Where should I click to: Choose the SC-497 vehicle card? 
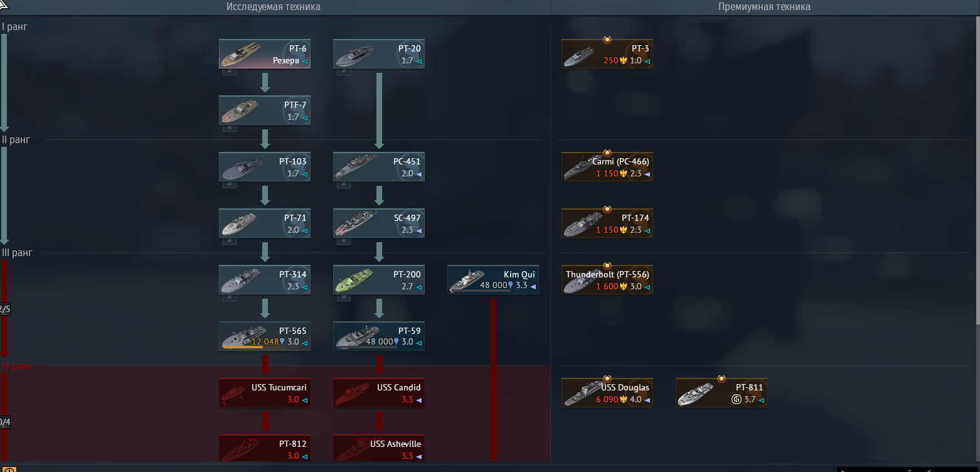point(379,223)
